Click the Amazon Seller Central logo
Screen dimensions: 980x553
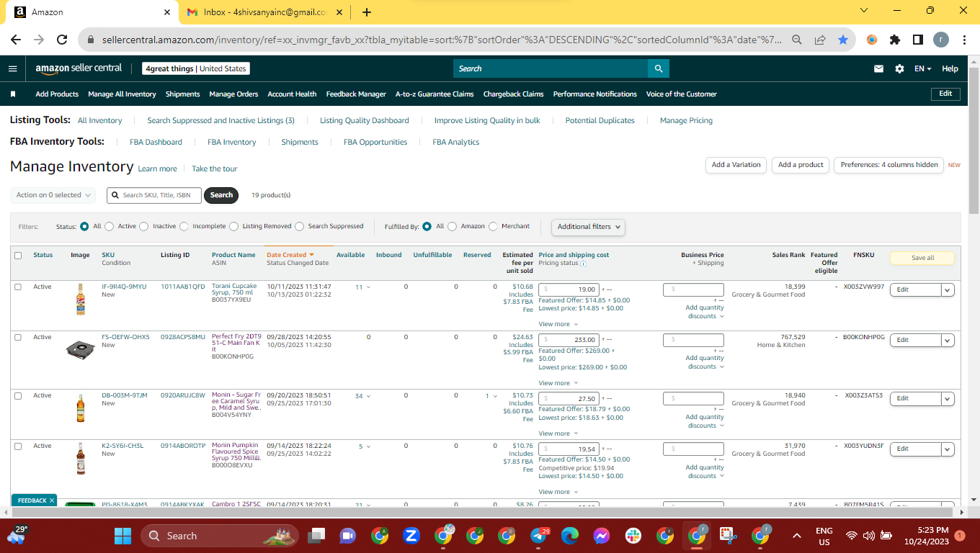[x=79, y=68]
